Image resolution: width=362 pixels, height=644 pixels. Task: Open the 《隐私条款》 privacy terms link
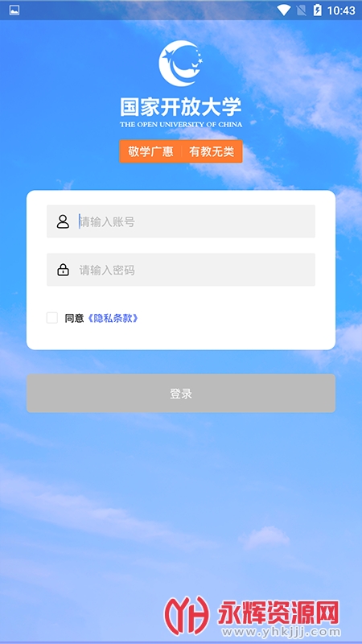(113, 318)
